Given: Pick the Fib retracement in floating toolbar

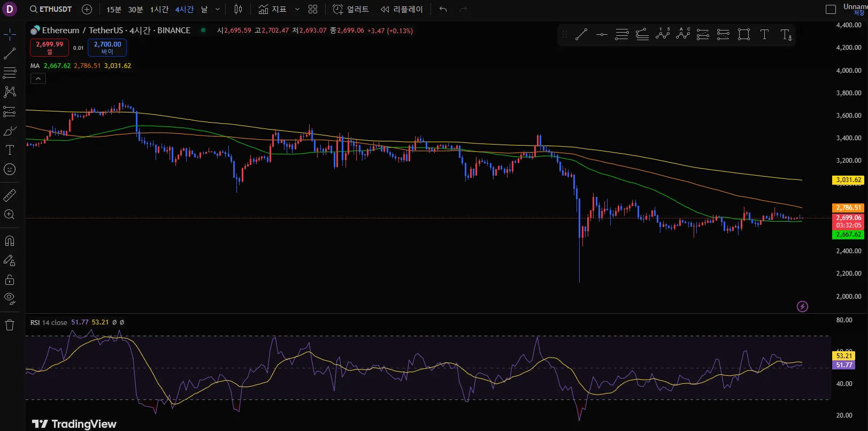Looking at the screenshot, I should click(x=622, y=35).
